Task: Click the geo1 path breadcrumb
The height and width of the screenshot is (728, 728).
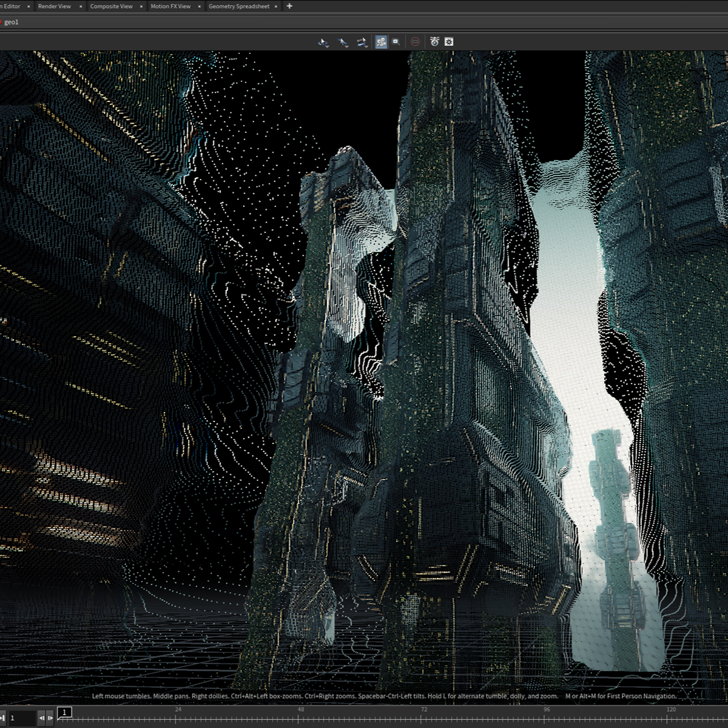Action: pos(12,22)
